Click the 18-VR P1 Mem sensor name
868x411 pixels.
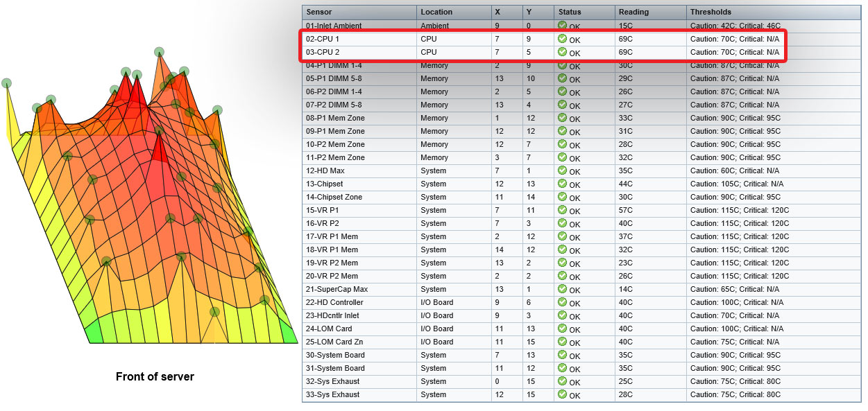[332, 250]
